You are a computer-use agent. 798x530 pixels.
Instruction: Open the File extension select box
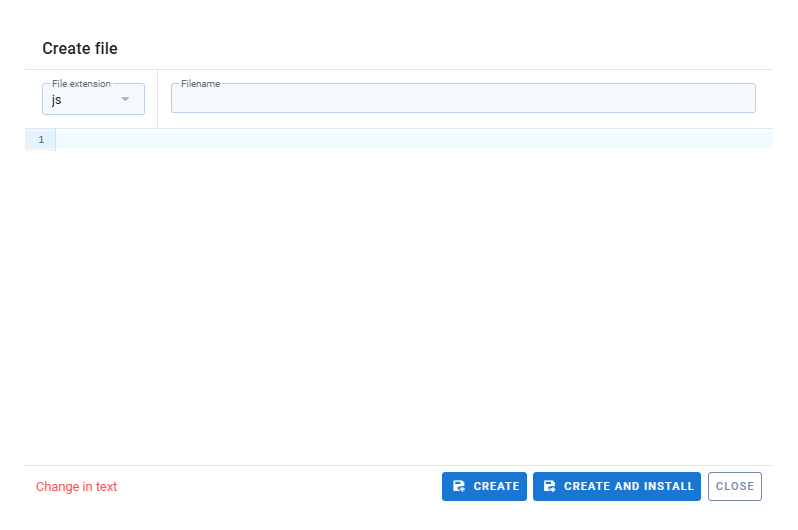[93, 99]
